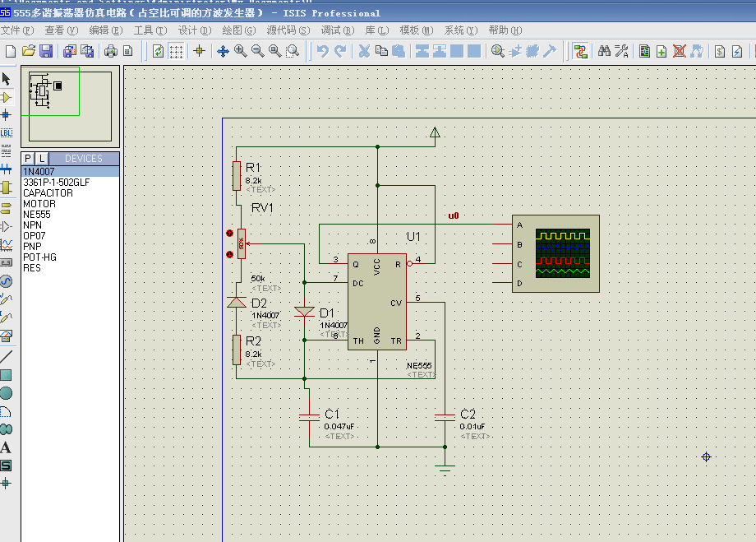
Task: Undo the last action
Action: tap(323, 51)
